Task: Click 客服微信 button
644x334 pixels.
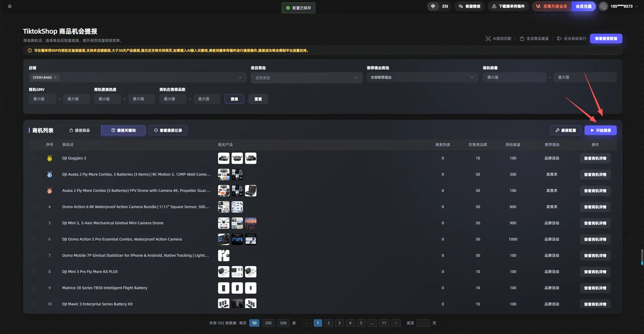Action: [469, 6]
